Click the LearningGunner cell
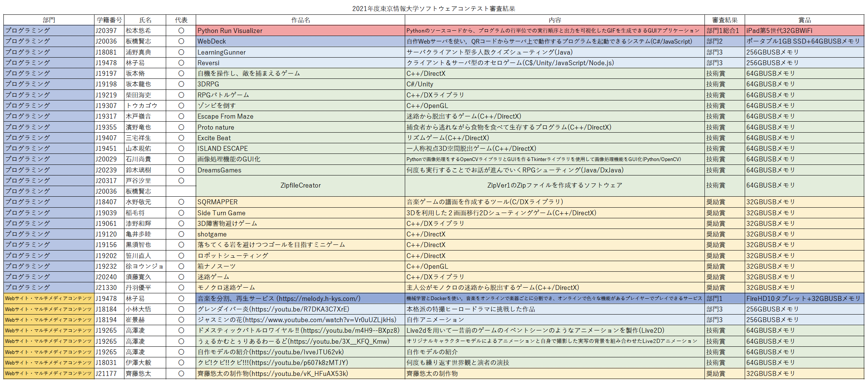The width and height of the screenshot is (868, 382). tap(300, 52)
